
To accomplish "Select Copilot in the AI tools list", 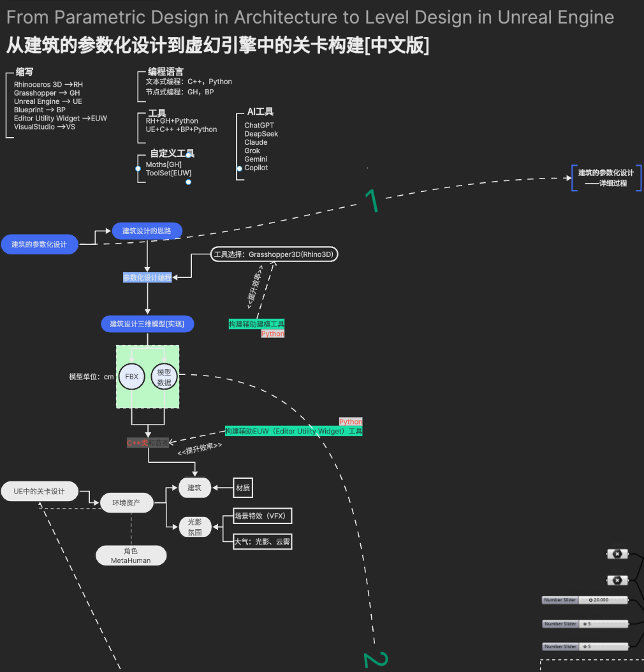I will pos(256,168).
